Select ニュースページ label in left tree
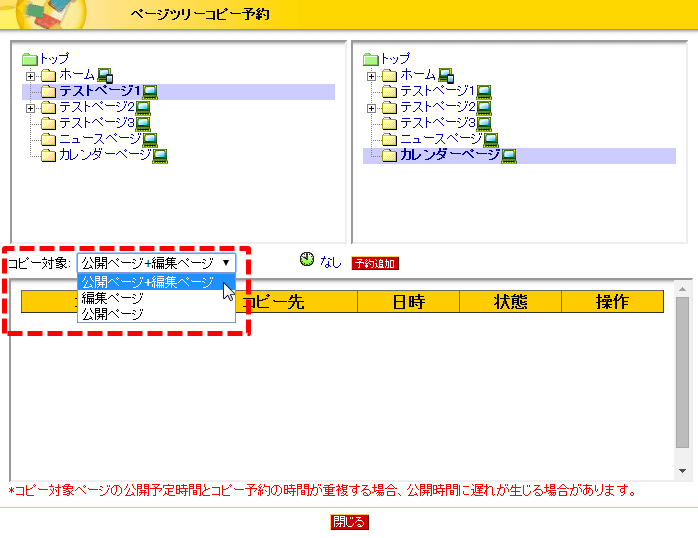Image resolution: width=698 pixels, height=538 pixels. coord(100,138)
